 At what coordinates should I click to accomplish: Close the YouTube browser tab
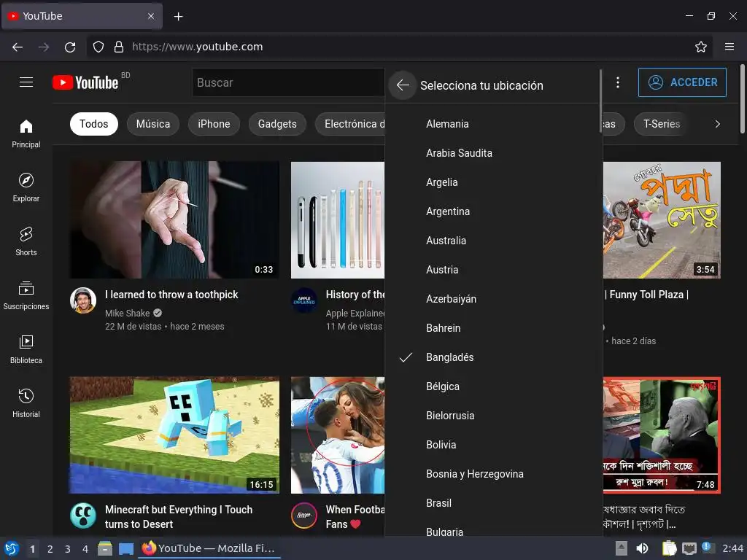click(150, 16)
